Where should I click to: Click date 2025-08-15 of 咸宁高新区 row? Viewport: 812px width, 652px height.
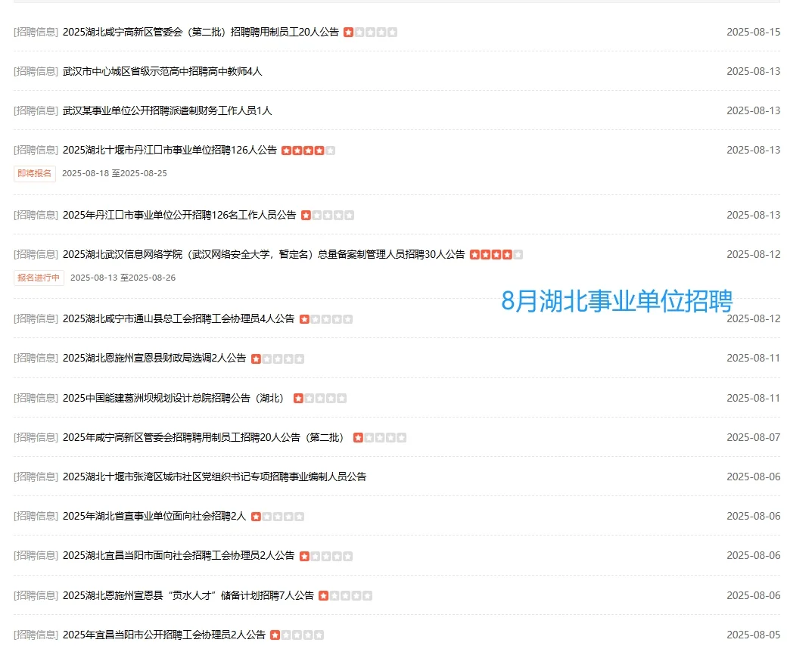click(754, 32)
